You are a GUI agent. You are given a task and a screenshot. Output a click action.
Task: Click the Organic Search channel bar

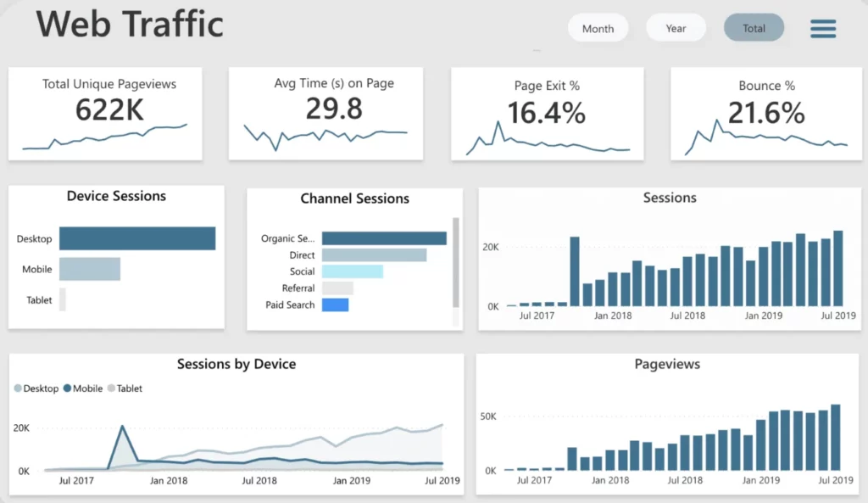384,238
